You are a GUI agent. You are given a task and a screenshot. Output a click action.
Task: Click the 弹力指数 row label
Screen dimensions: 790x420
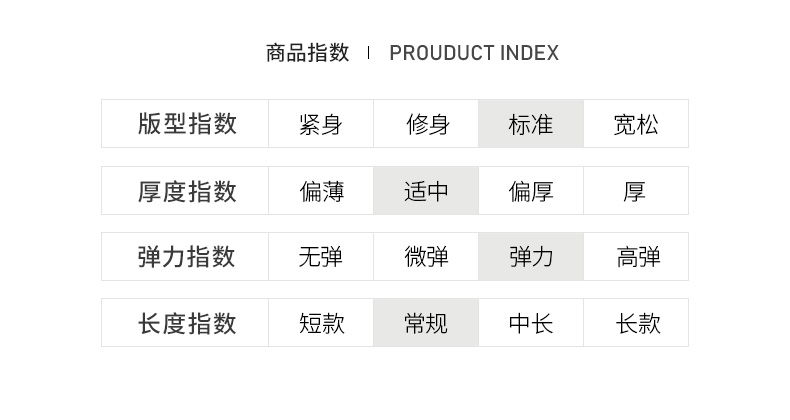pos(186,257)
